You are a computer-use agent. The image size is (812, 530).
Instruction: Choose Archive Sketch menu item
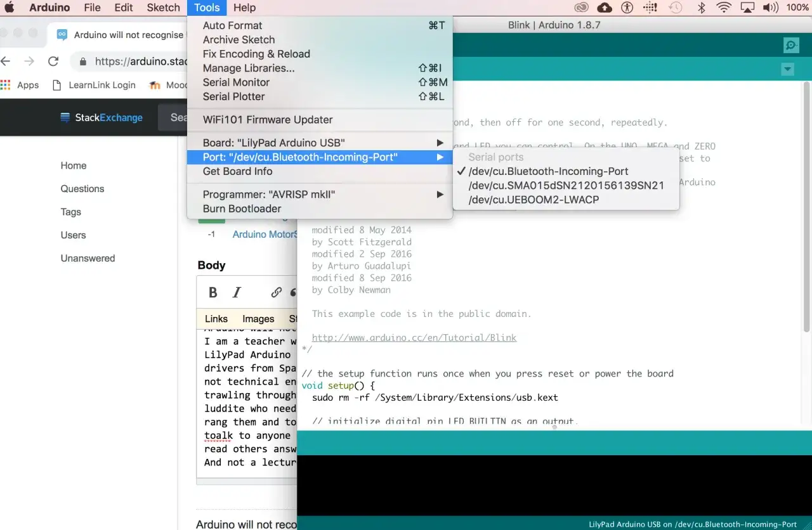tap(320, 39)
